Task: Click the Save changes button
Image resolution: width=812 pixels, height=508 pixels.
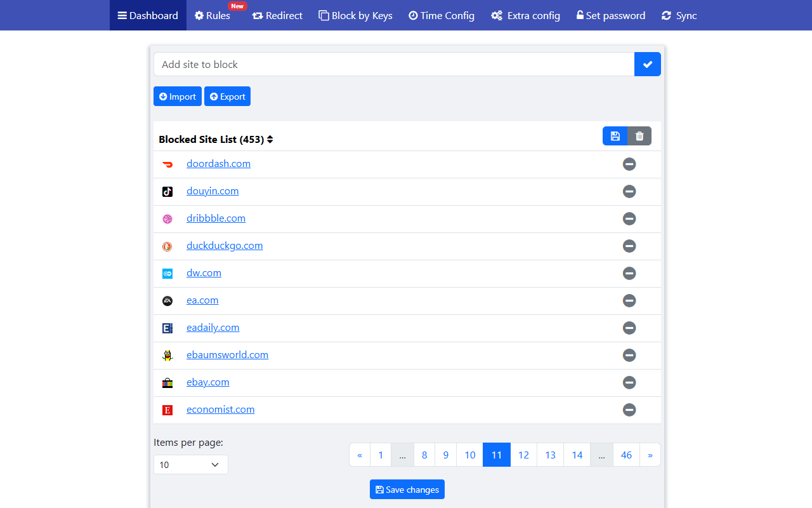Action: pos(407,490)
